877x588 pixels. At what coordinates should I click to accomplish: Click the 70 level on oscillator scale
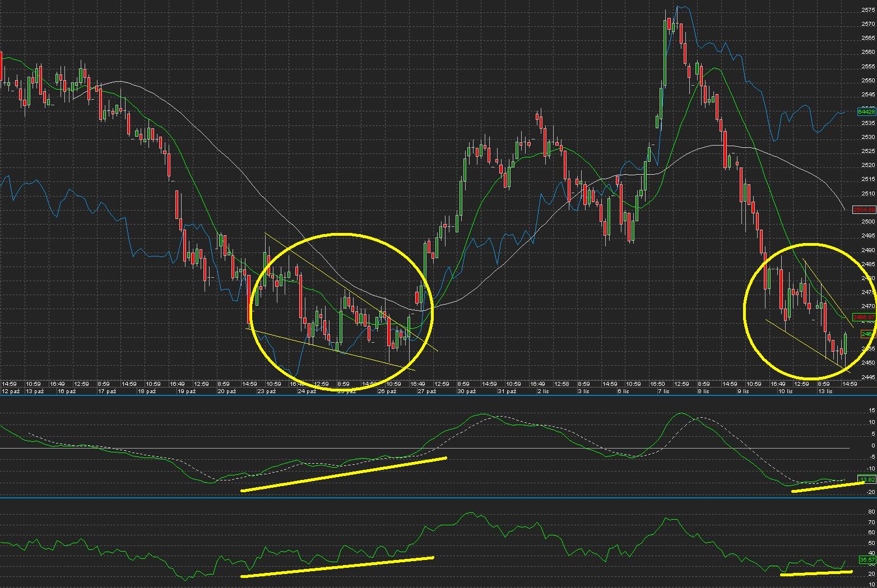point(872,522)
